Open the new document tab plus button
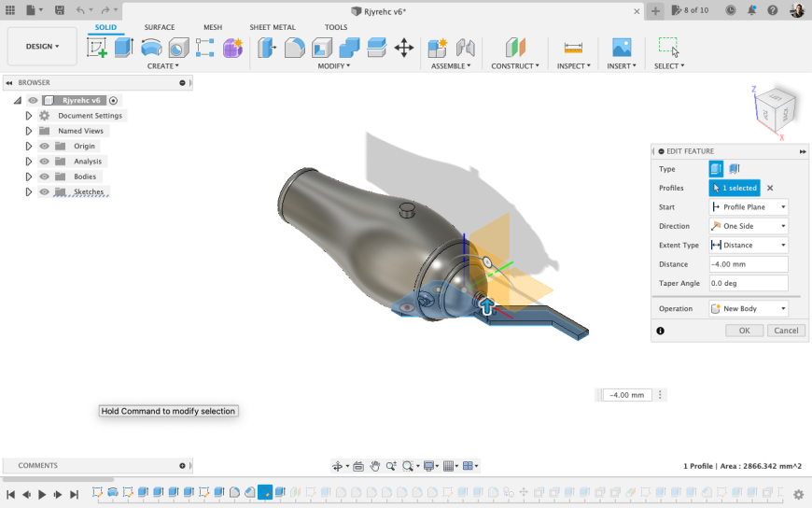 click(x=655, y=11)
